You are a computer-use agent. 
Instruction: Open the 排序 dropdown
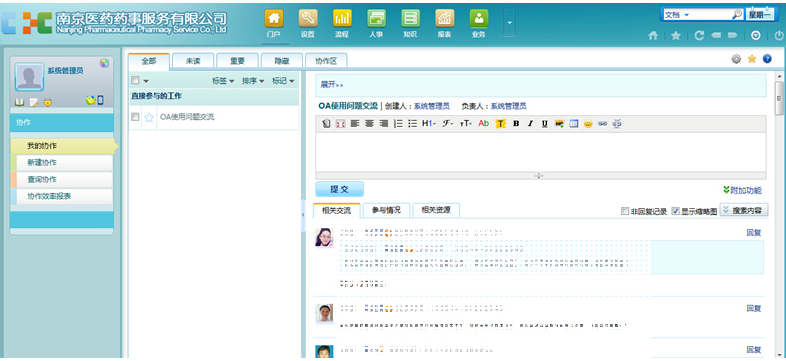coord(253,81)
